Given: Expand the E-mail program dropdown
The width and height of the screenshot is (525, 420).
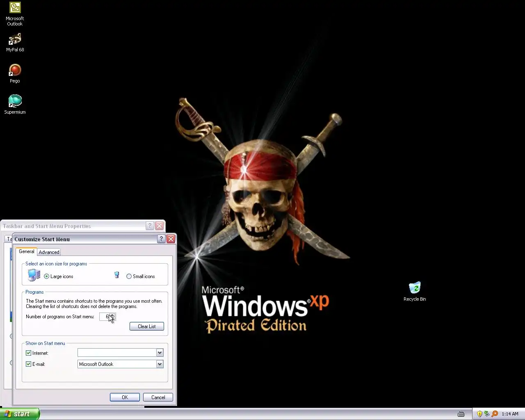Looking at the screenshot, I should point(160,364).
